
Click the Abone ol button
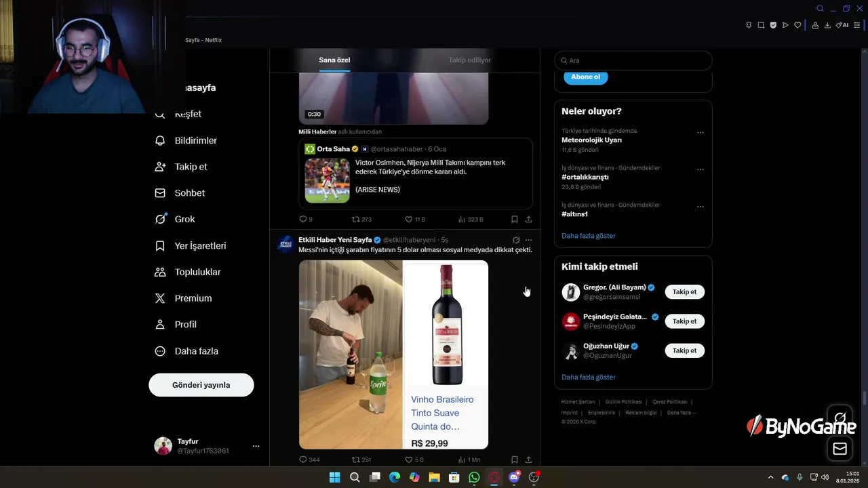[586, 77]
